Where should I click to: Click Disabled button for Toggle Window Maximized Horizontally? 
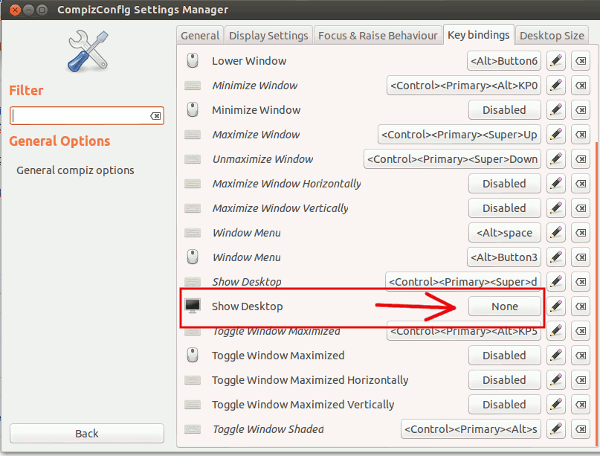tap(504, 380)
